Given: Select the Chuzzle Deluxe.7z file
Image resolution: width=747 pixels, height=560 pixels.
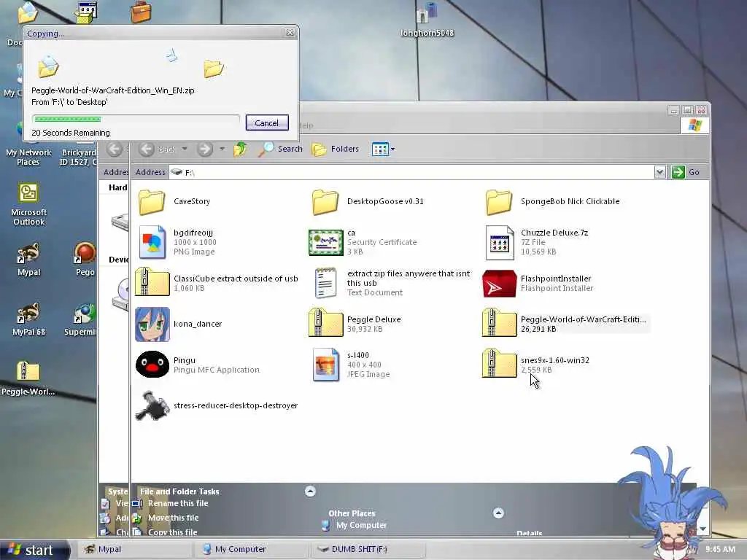Looking at the screenshot, I should 536,242.
